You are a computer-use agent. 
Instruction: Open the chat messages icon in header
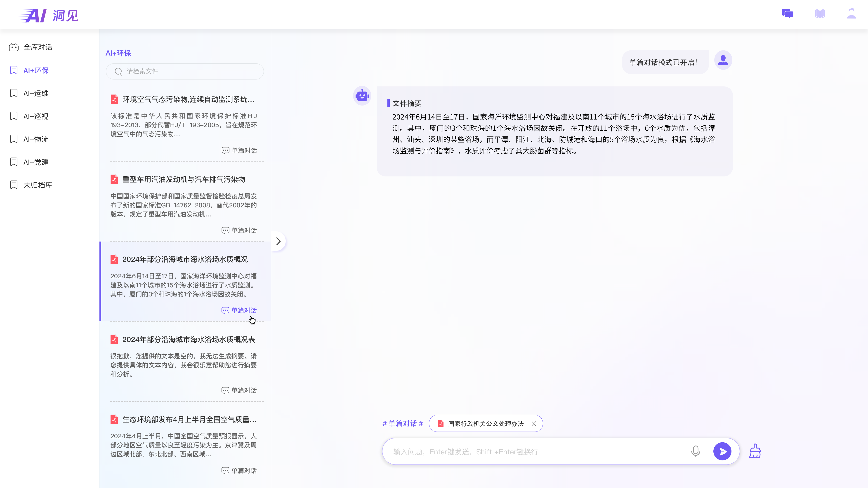[787, 14]
